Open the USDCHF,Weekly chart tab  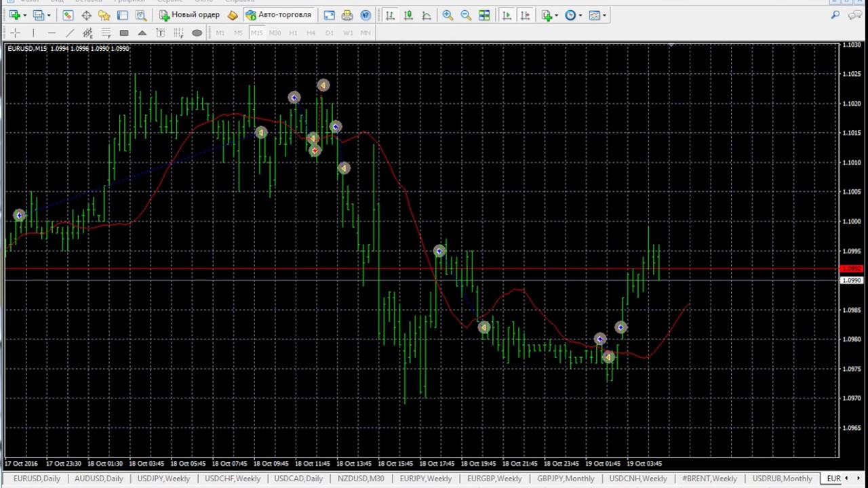click(232, 479)
